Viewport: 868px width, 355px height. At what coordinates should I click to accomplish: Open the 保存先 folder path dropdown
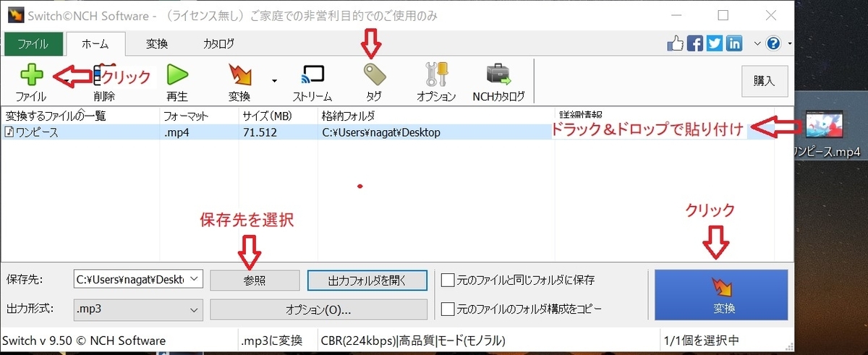pyautogui.click(x=194, y=280)
